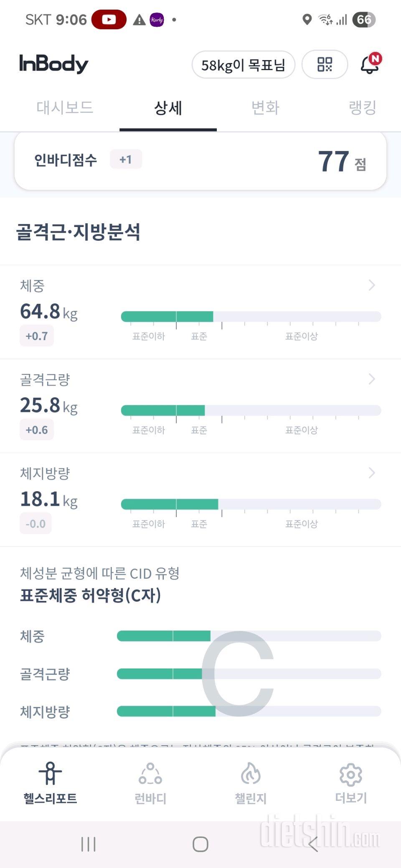
Task: Open notifications bell icon
Action: click(x=370, y=65)
